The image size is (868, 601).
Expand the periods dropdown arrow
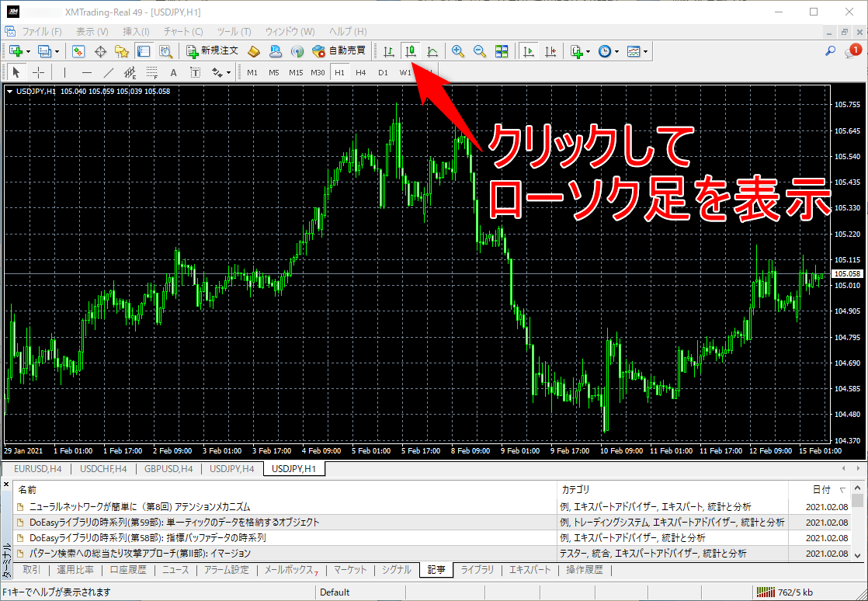tap(616, 52)
